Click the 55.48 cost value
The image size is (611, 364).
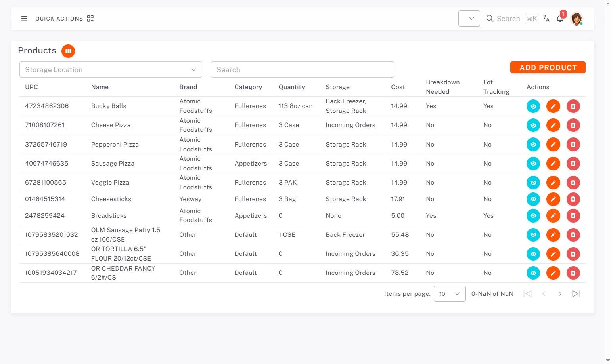[400, 235]
